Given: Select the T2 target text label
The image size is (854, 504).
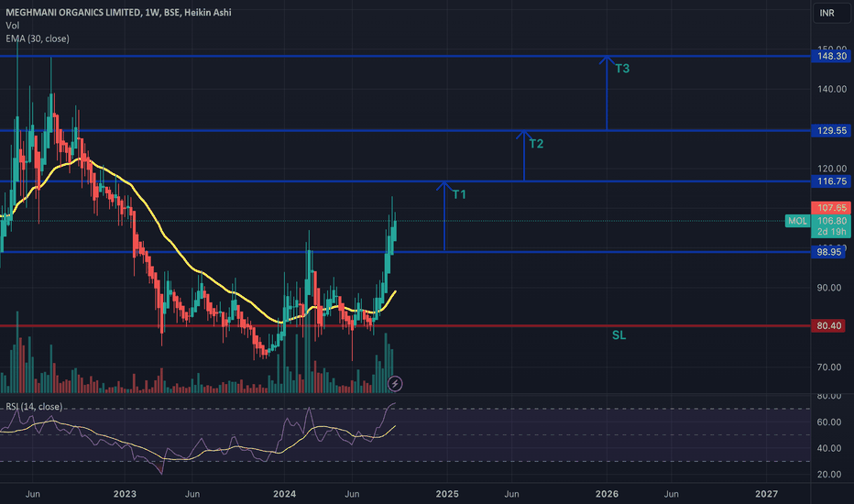Looking at the screenshot, I should point(536,144).
